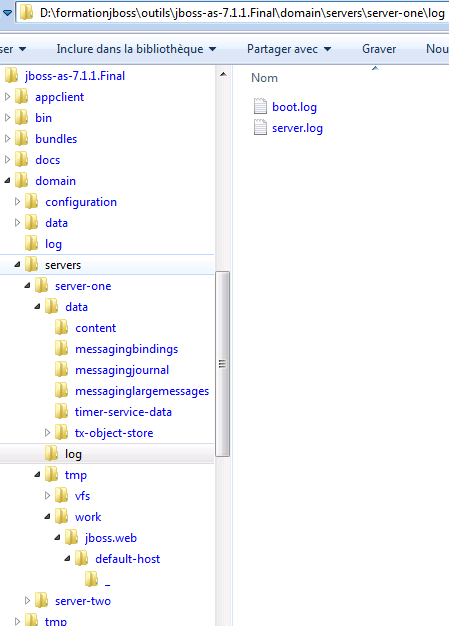Click the content folder icon
The width and height of the screenshot is (449, 626).
[61, 328]
